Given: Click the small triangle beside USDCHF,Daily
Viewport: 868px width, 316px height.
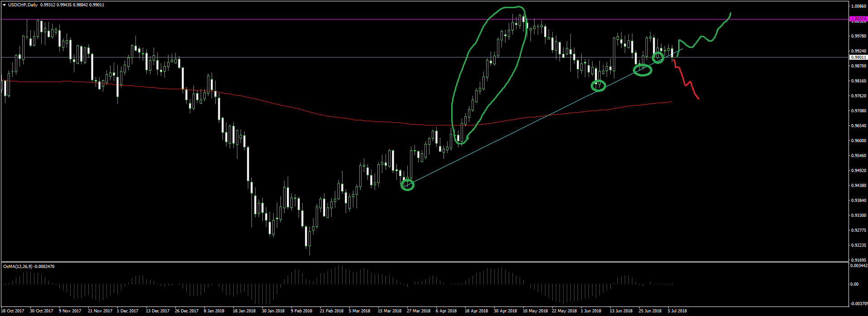Looking at the screenshot, I should [x=4, y=5].
